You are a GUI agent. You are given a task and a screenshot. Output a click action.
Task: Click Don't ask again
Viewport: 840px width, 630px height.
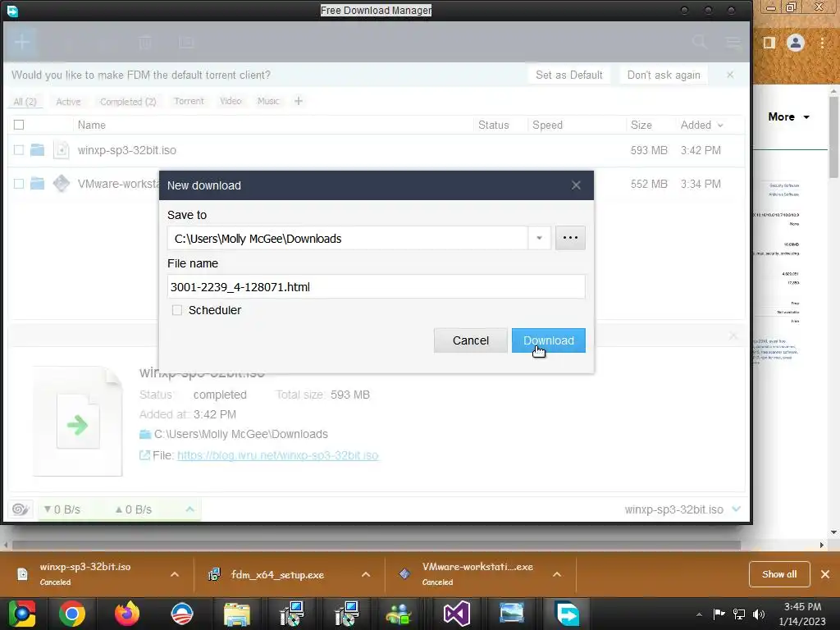click(663, 75)
